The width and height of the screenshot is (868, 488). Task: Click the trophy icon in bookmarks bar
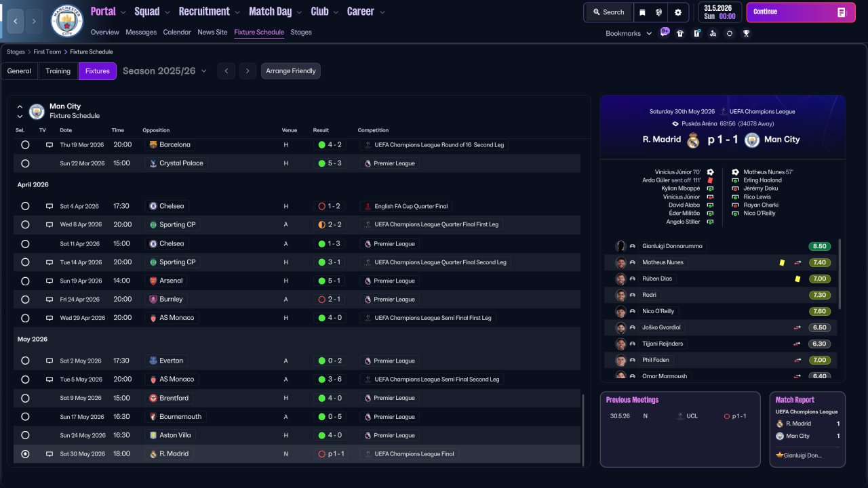(x=746, y=33)
